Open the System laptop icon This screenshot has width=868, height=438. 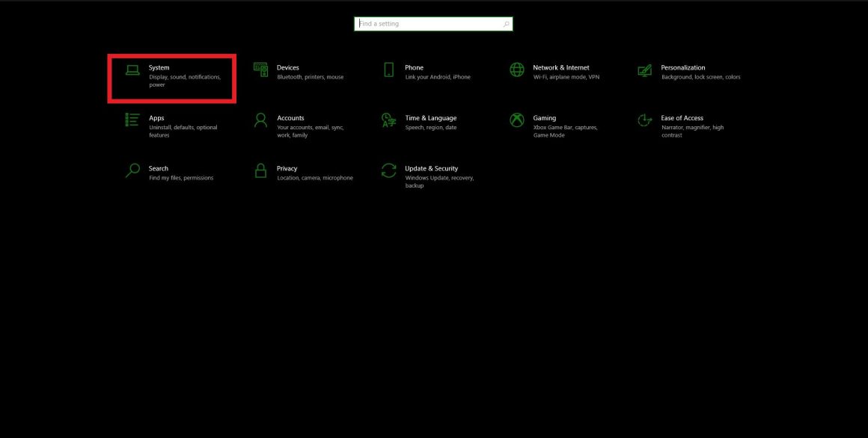point(132,70)
